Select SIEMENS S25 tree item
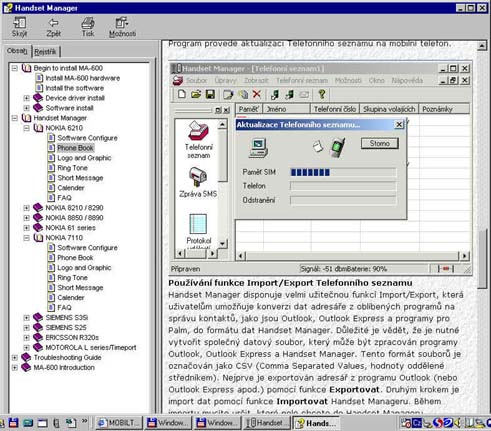Image resolution: width=491 pixels, height=431 pixels. tap(66, 328)
